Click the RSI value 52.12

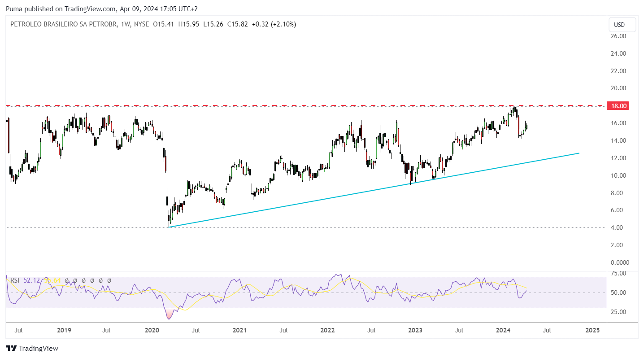coord(31,280)
